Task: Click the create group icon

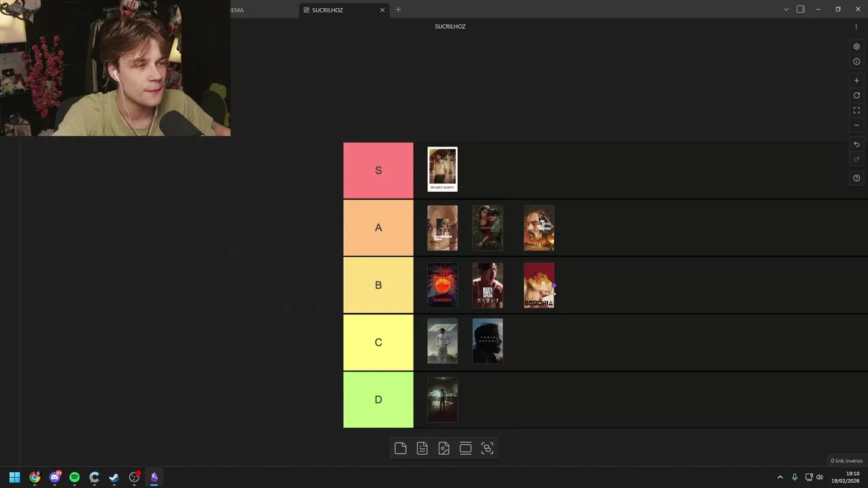Action: tap(465, 448)
